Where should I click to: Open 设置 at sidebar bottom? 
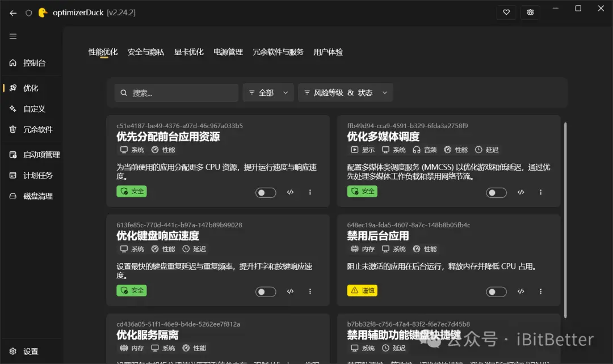pyautogui.click(x=32, y=351)
